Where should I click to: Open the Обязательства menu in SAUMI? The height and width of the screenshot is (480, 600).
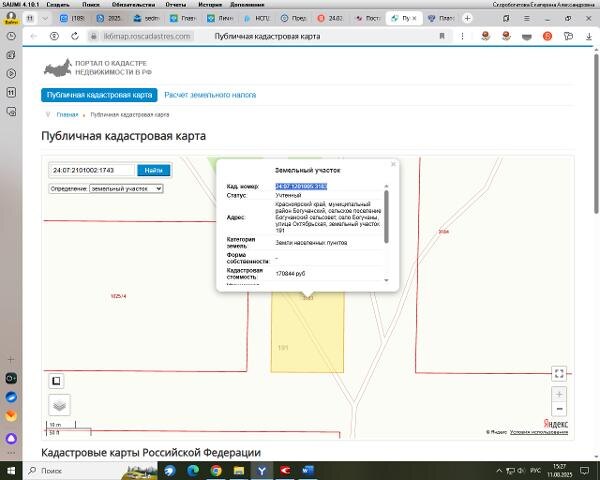(x=134, y=5)
